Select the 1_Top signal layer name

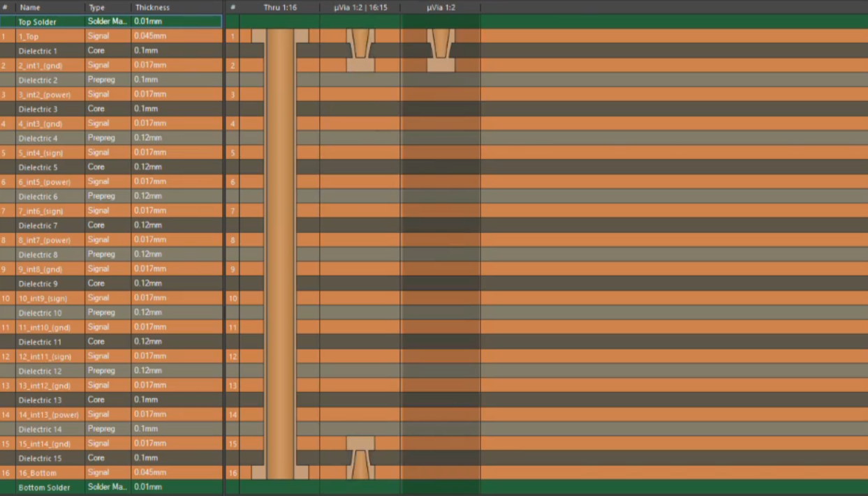pos(29,36)
